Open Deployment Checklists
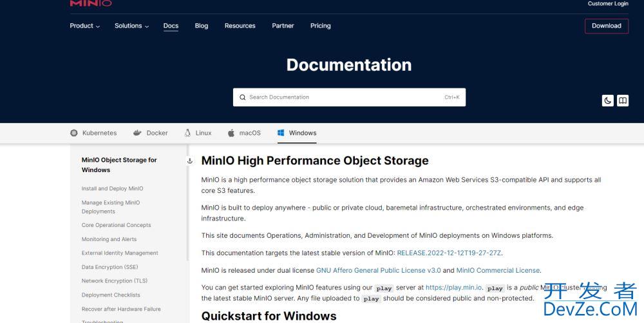644x323 pixels. pyautogui.click(x=111, y=295)
